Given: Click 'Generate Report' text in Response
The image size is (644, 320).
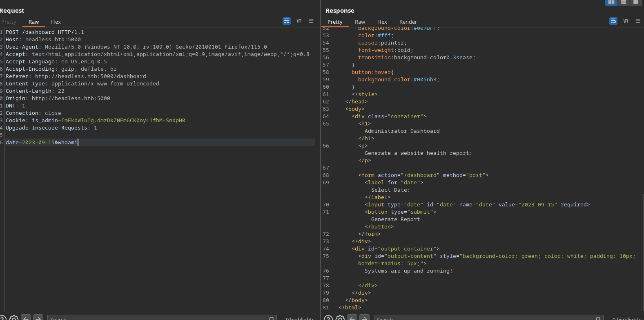Looking at the screenshot, I should click(x=395, y=219).
